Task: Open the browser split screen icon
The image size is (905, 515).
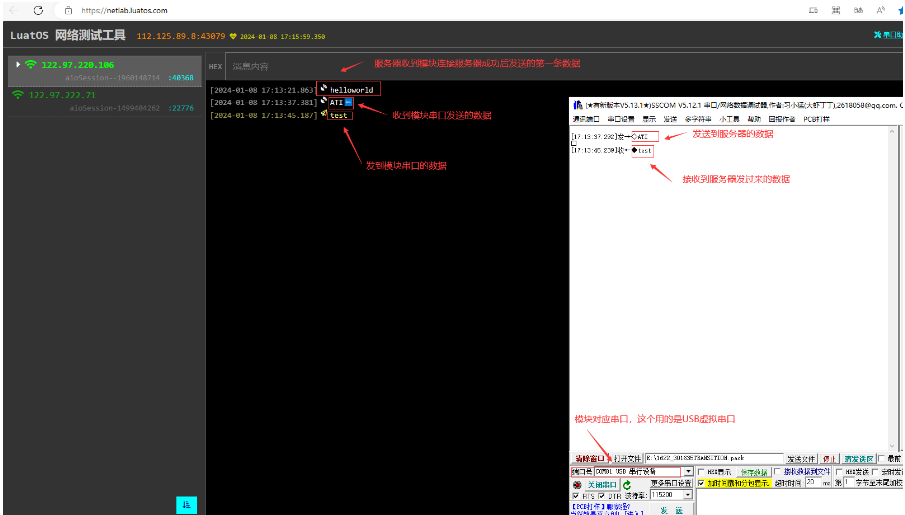Action: (813, 10)
